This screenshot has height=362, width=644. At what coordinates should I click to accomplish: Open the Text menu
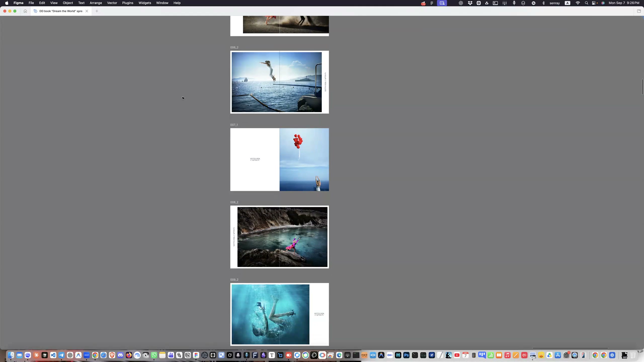(x=81, y=3)
